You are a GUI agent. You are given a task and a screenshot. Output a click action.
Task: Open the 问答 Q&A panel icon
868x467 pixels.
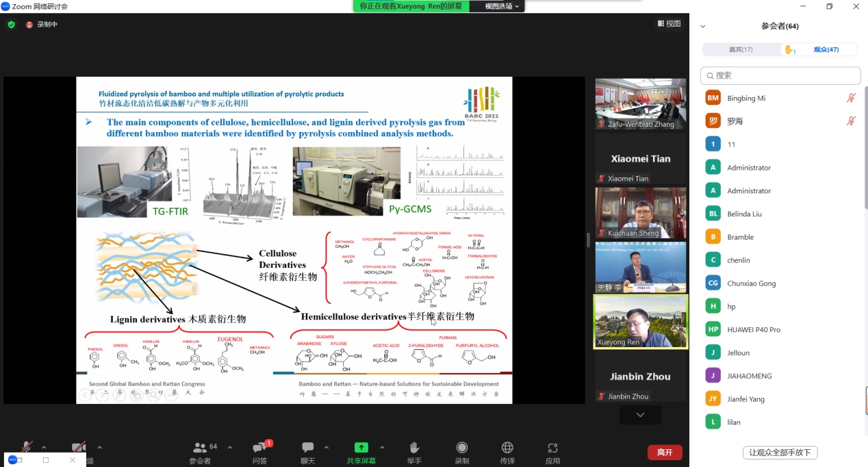pos(261,447)
